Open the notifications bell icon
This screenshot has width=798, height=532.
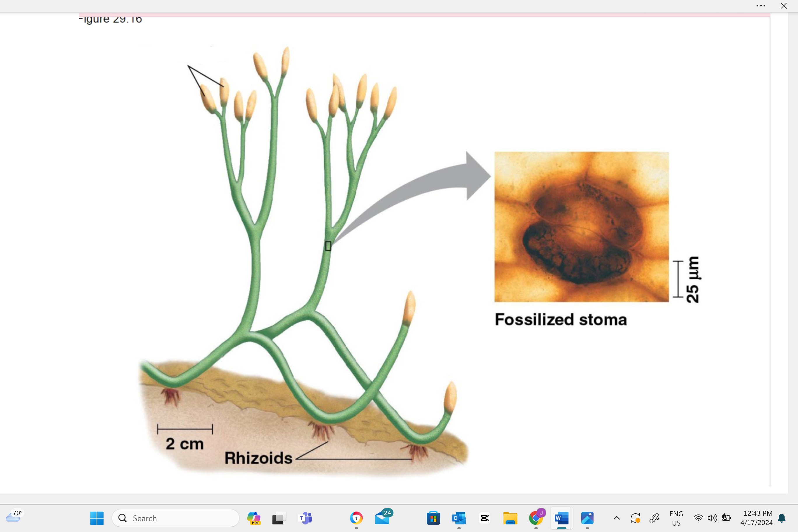coord(782,518)
